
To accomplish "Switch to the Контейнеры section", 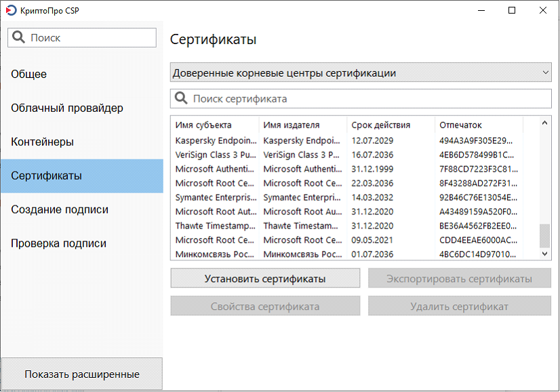I will click(82, 142).
